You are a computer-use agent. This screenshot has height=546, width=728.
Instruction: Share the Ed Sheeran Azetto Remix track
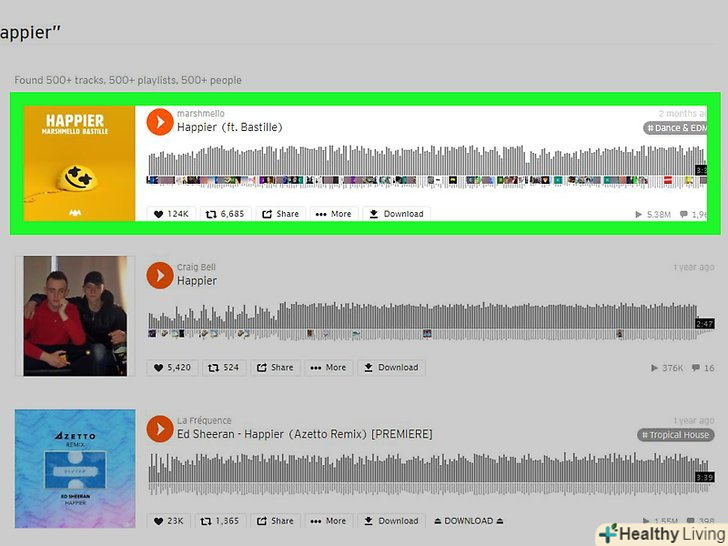point(275,521)
